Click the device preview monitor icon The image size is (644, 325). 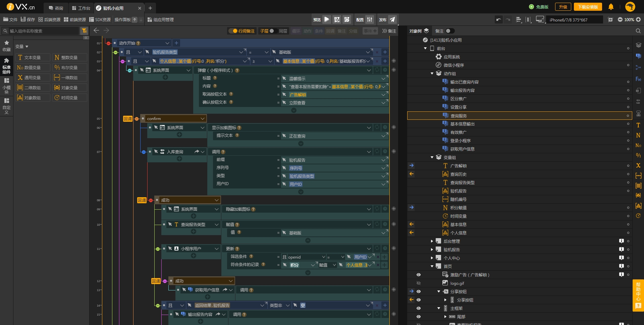[x=540, y=19]
